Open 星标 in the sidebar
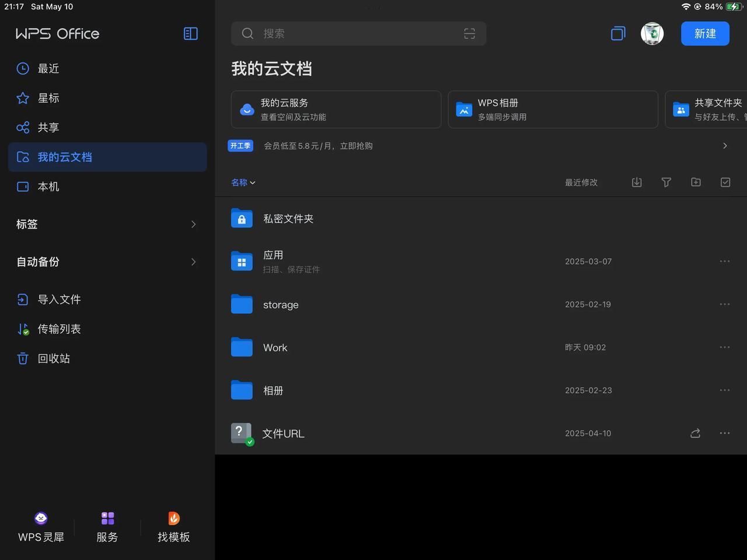747x560 pixels. 107,98
